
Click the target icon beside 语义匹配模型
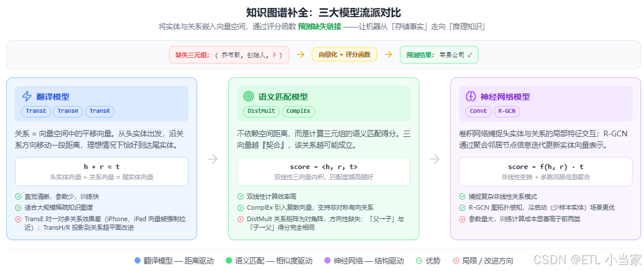click(x=249, y=96)
